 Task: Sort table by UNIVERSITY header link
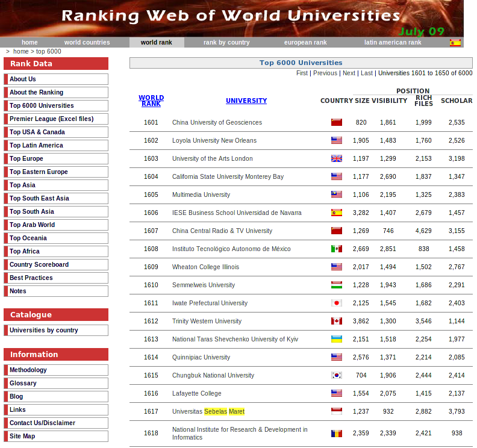[246, 101]
